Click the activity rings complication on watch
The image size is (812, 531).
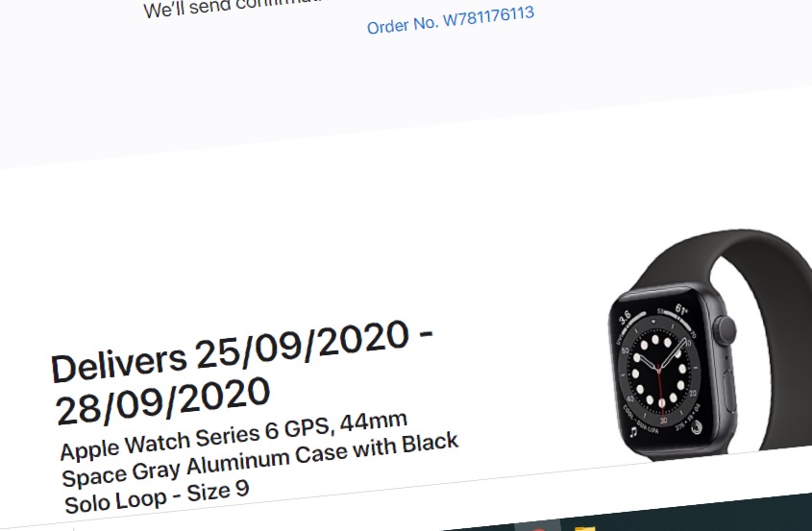[697, 426]
